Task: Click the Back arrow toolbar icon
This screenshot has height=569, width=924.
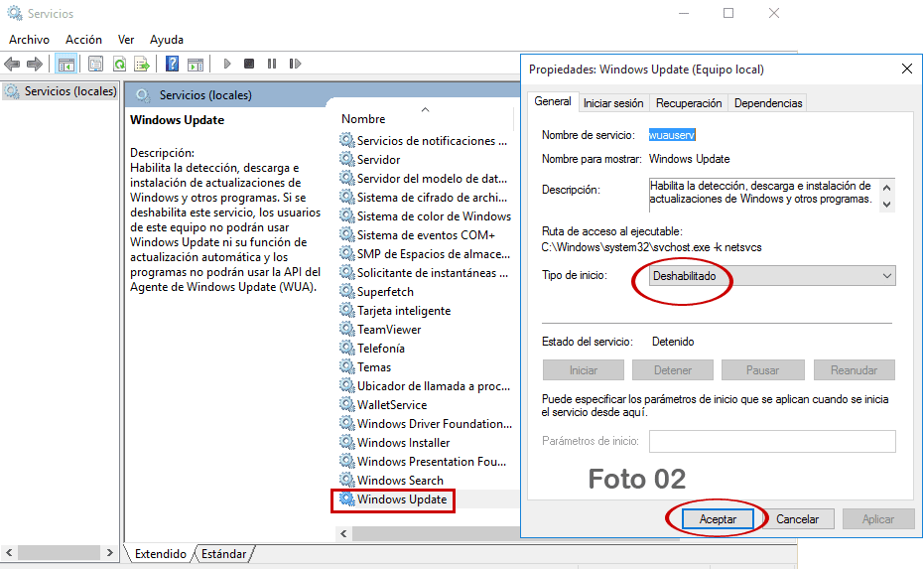Action: click(x=12, y=64)
